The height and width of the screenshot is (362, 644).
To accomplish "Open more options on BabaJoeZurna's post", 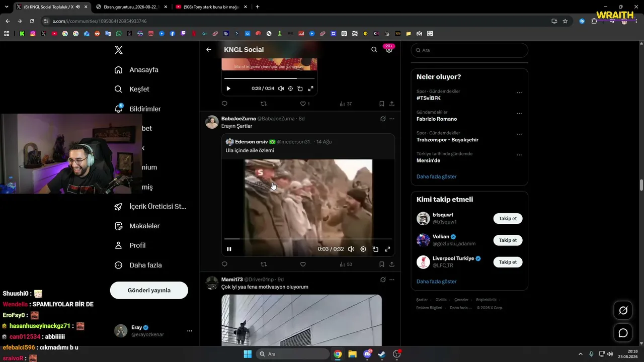I will pyautogui.click(x=392, y=119).
